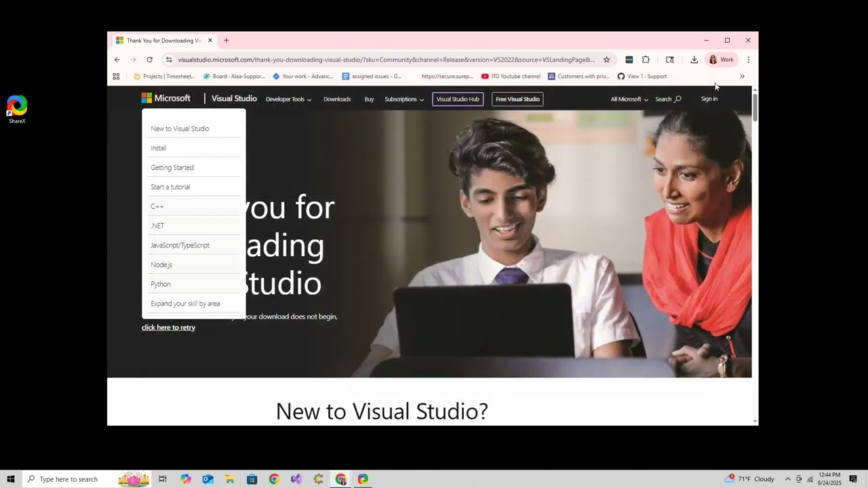This screenshot has height=488, width=868.
Task: Open ITG Youtube channel bookmark
Action: 511,77
